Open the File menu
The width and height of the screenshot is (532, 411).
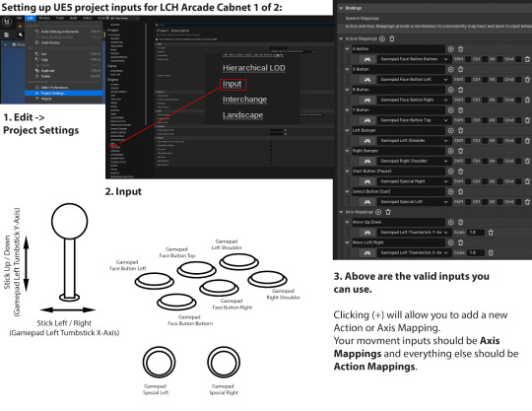tap(20, 18)
